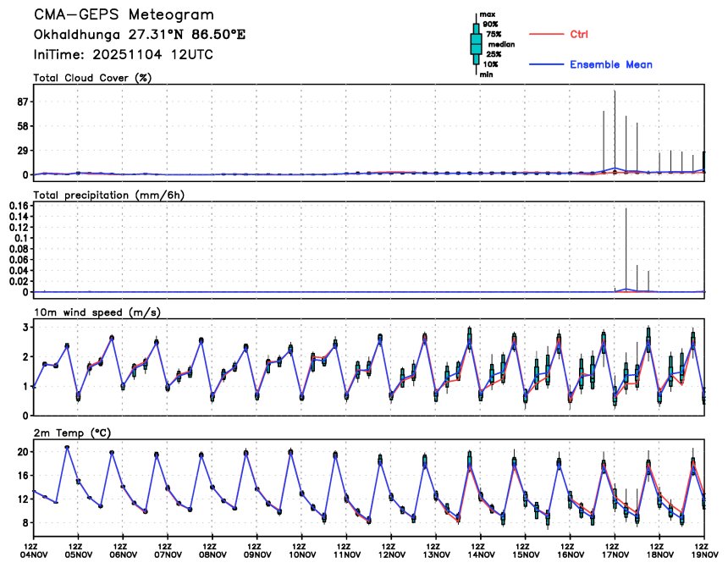This screenshot has width=728, height=568.
Task: Select the Total precipitation panel title
Action: pyautogui.click(x=108, y=195)
